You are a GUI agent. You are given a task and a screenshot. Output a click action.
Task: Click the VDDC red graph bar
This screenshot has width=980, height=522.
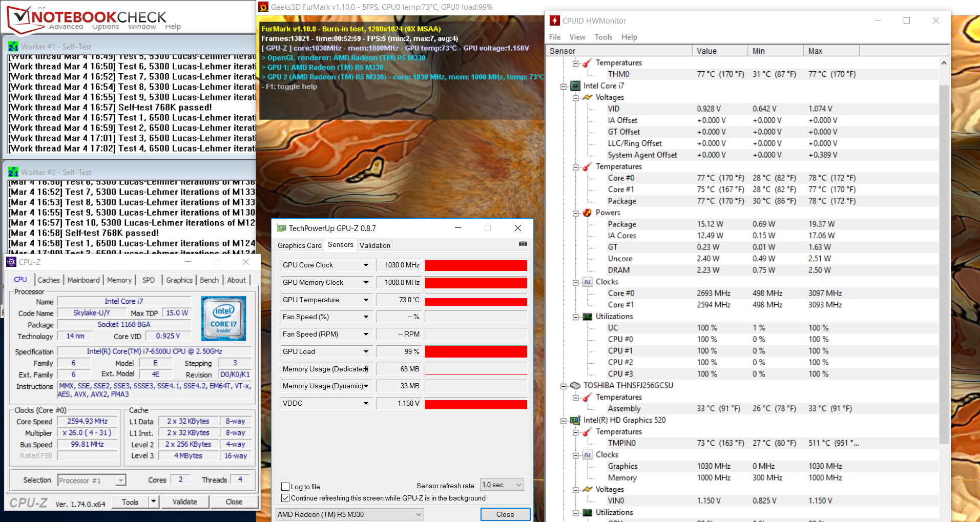tap(476, 404)
